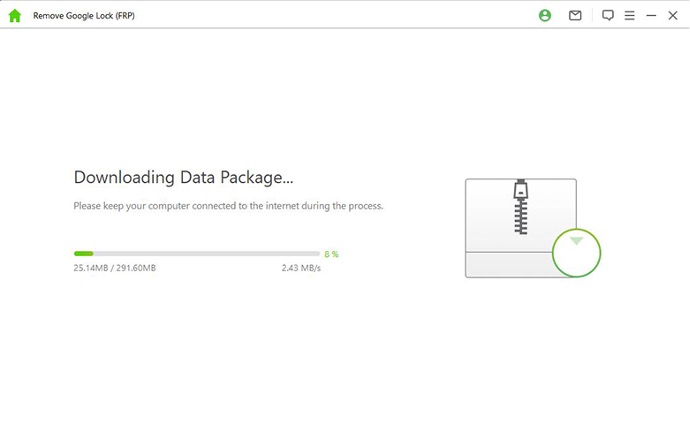This screenshot has width=690, height=426.
Task: Click the green download arrow circle
Action: point(576,254)
